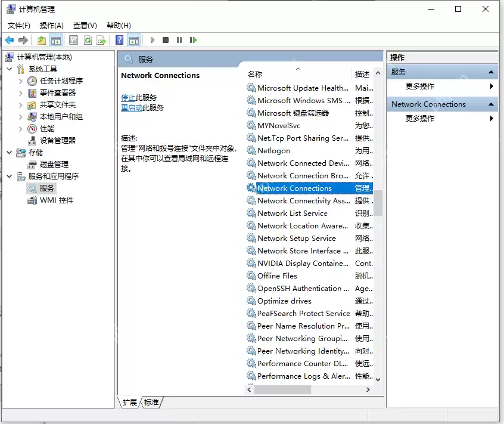
Task: Restart the service via the restart toolbar icon
Action: [192, 40]
